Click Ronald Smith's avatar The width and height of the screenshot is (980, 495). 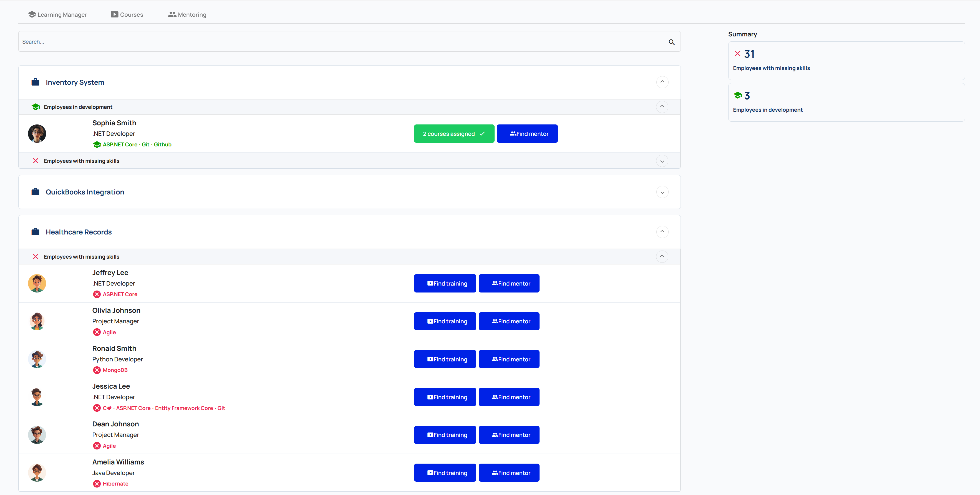pos(37,359)
